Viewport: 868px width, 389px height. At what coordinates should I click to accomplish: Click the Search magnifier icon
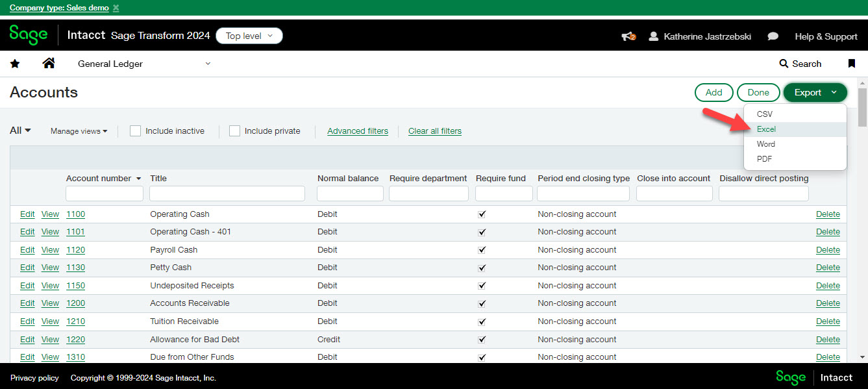pyautogui.click(x=784, y=64)
